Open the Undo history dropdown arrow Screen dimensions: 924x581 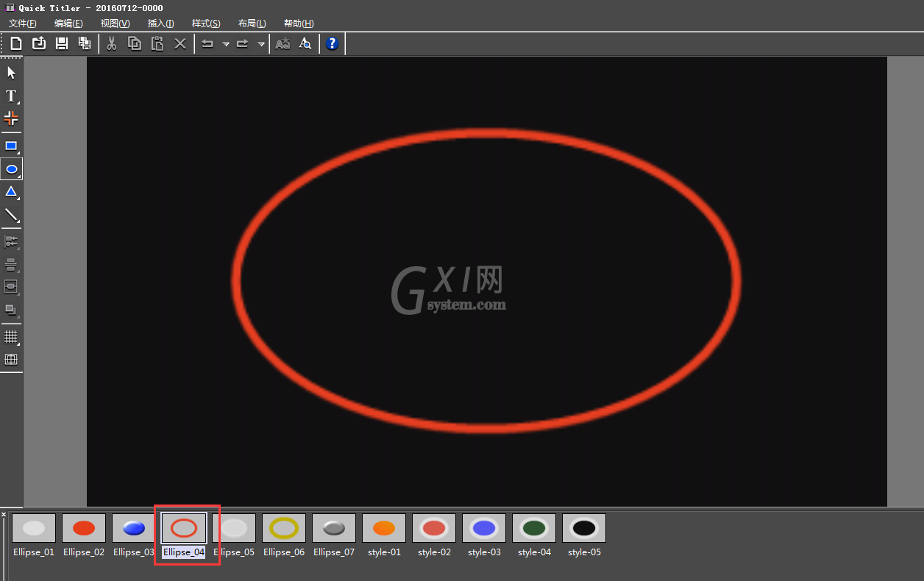[x=226, y=44]
